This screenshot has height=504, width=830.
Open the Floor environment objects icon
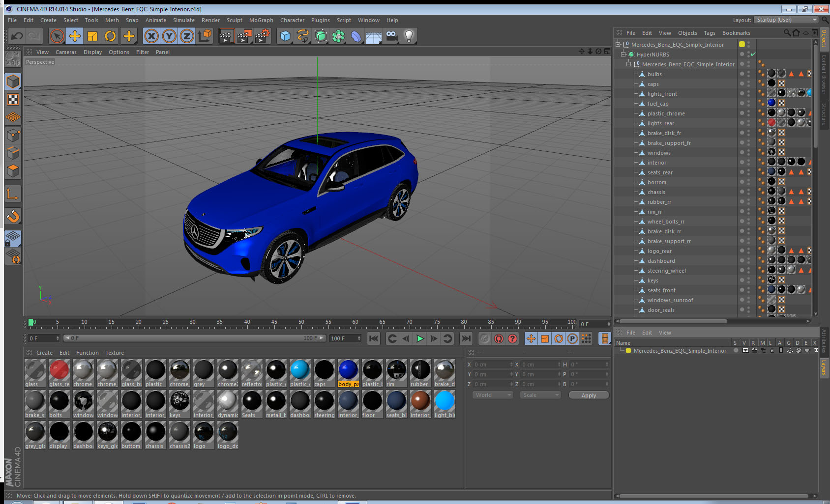[x=374, y=36]
